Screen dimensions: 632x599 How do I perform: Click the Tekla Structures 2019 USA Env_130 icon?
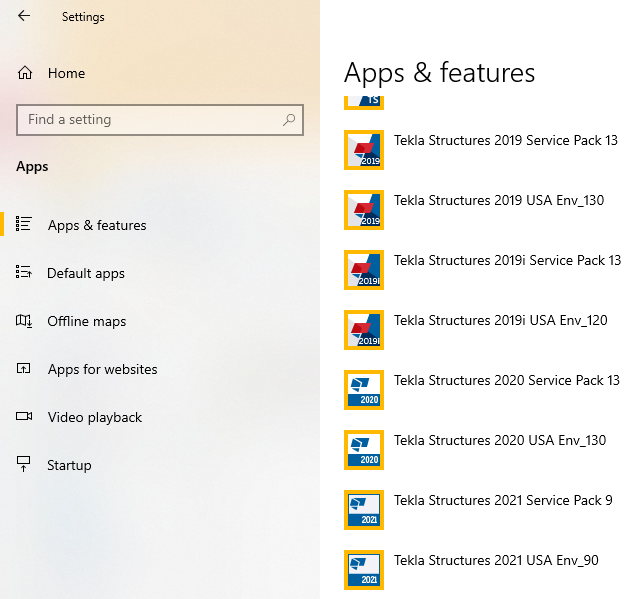click(363, 210)
